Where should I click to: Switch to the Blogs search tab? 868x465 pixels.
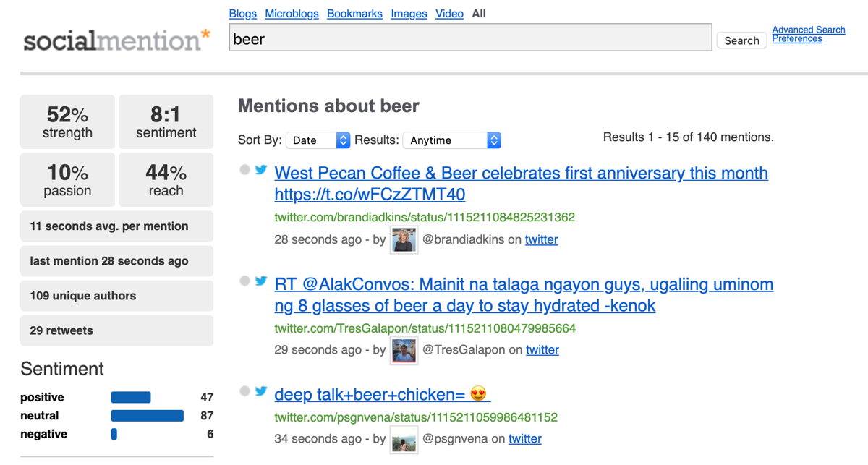click(x=243, y=14)
